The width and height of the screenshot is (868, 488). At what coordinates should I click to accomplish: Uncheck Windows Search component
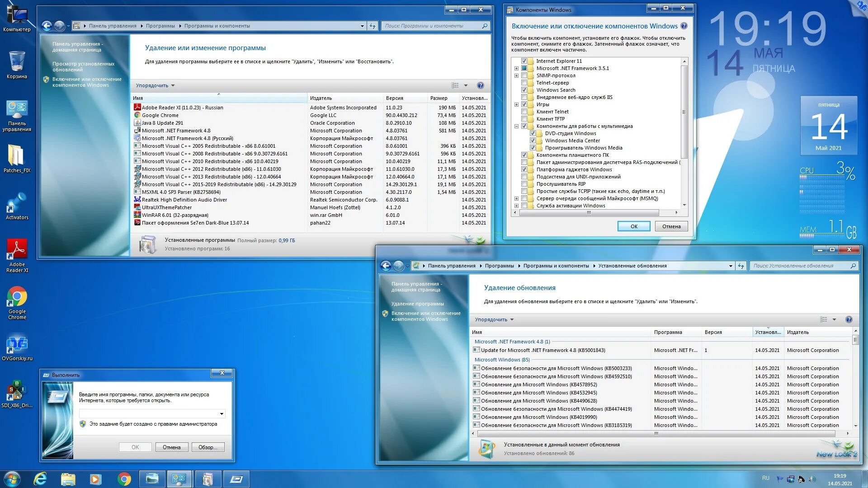(x=524, y=90)
